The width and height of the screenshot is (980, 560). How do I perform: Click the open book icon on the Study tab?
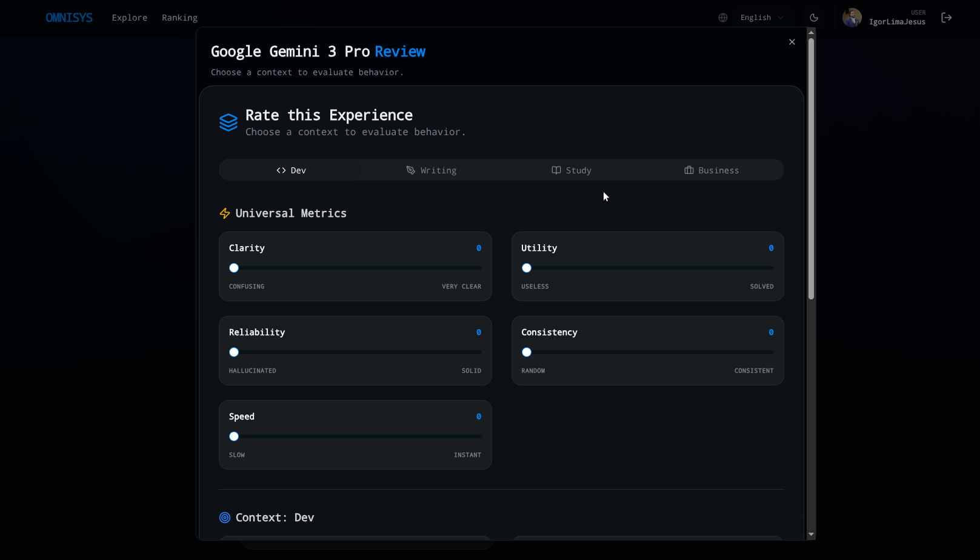[556, 170]
